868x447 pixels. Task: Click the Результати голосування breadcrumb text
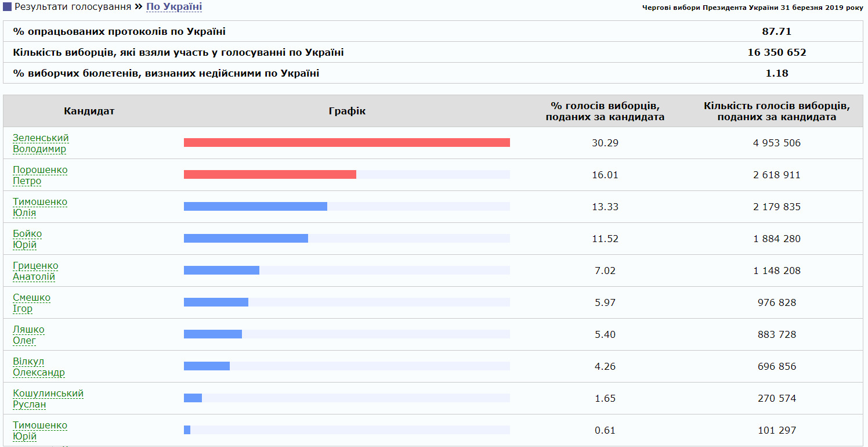coord(73,8)
